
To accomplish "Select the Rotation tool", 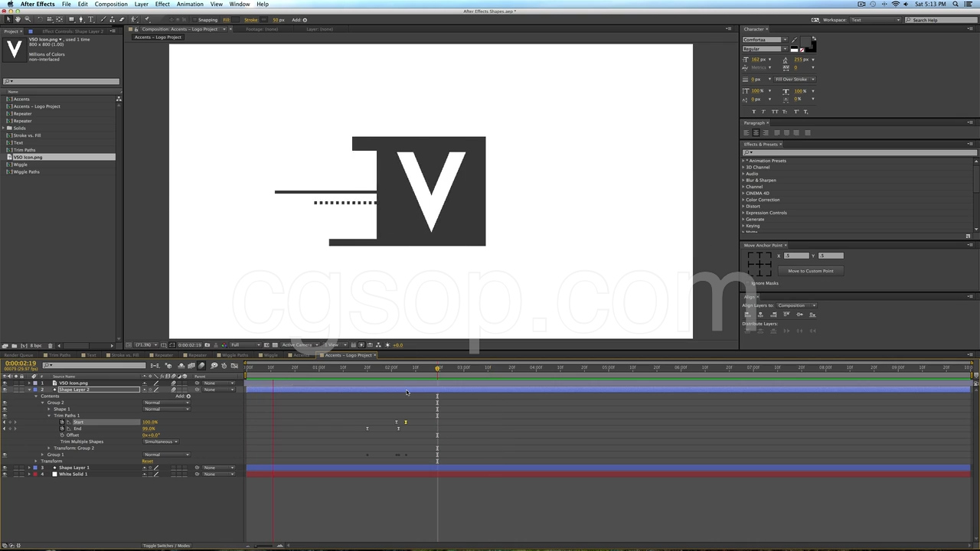I will [40, 19].
